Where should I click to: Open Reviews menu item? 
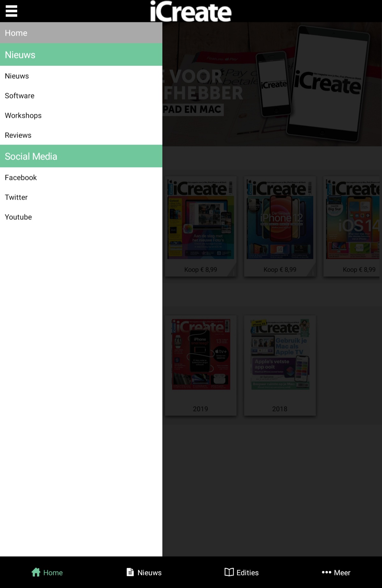click(81, 135)
